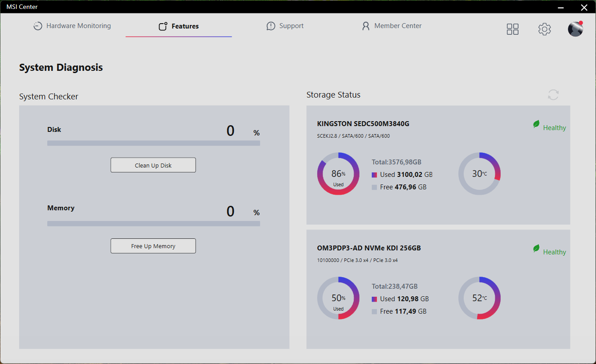Click the OM3PDP3-AD Free color legend swatch
The width and height of the screenshot is (596, 364).
[374, 312]
